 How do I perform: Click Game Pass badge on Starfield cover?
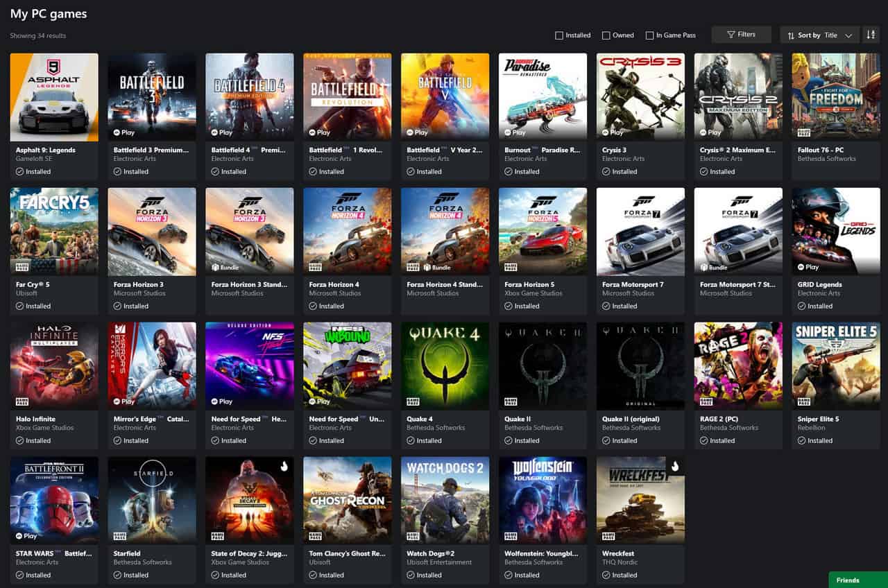click(x=120, y=535)
